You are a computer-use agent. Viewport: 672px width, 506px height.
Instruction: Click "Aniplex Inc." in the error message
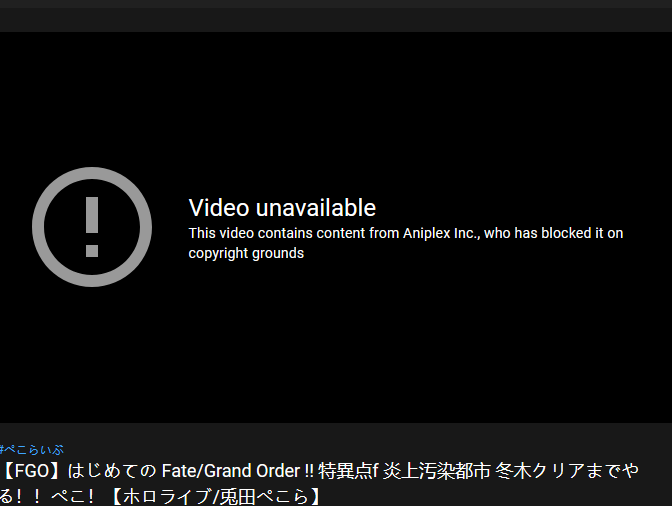(441, 233)
